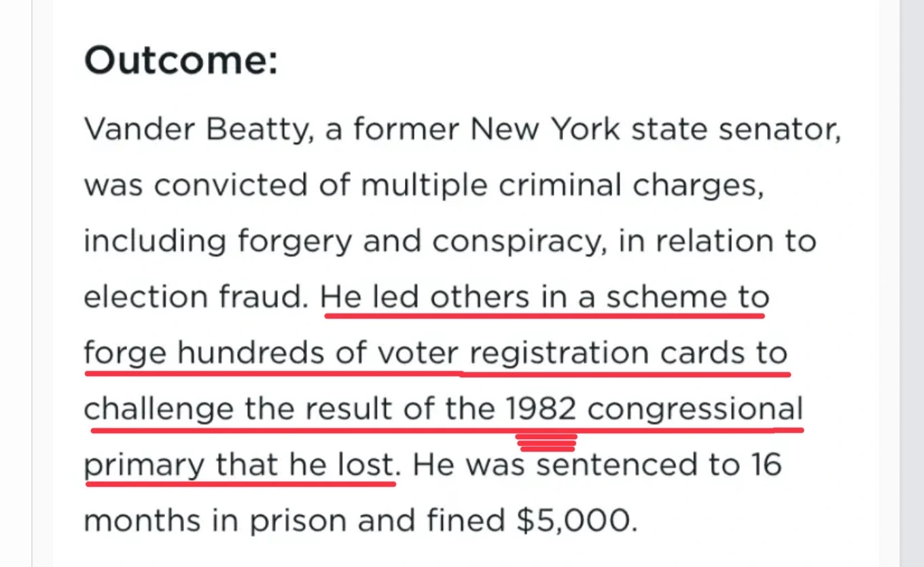Screen dimensions: 924x567
Task: Click the name "Vander Beatty"
Action: pyautogui.click(x=195, y=128)
